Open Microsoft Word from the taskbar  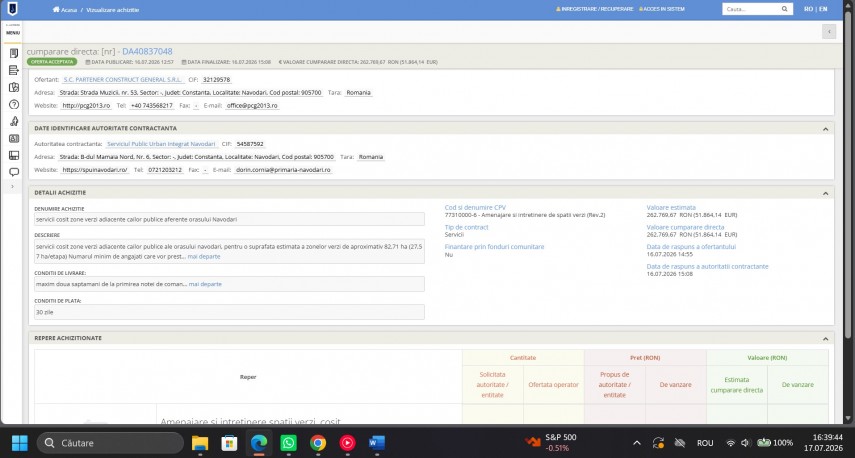tap(377, 443)
